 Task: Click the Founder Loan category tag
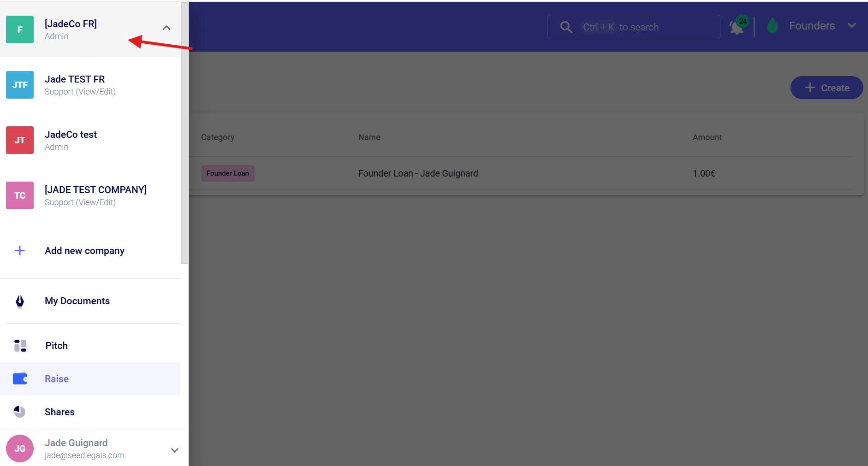pos(227,173)
